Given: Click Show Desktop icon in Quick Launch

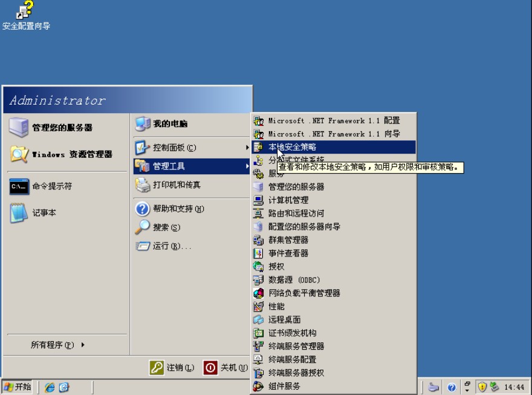Looking at the screenshot, I should [64, 387].
